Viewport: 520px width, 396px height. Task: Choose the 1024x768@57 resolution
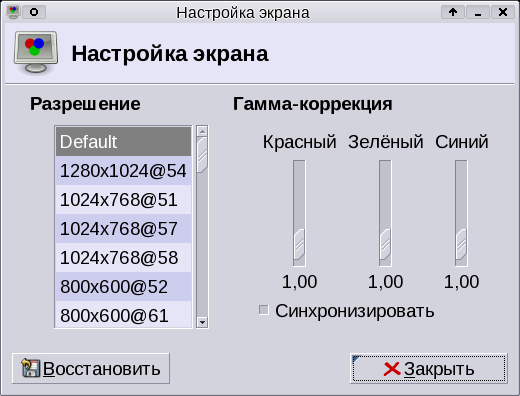point(123,229)
